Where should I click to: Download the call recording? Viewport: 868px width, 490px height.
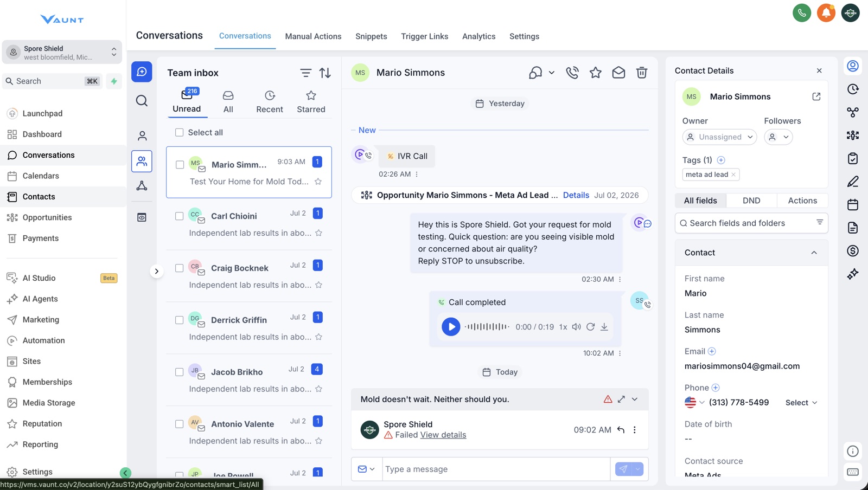coord(604,327)
